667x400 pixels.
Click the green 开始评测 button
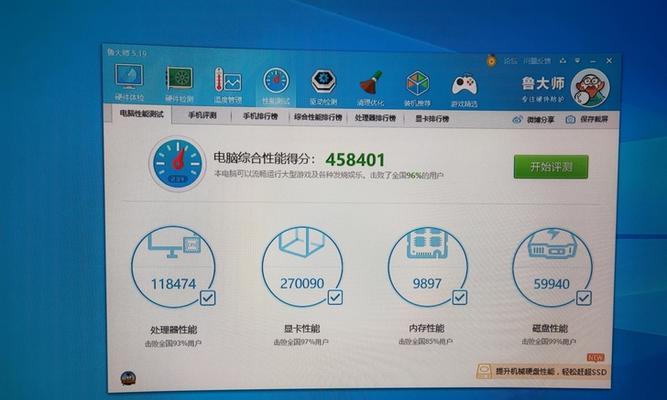551,167
